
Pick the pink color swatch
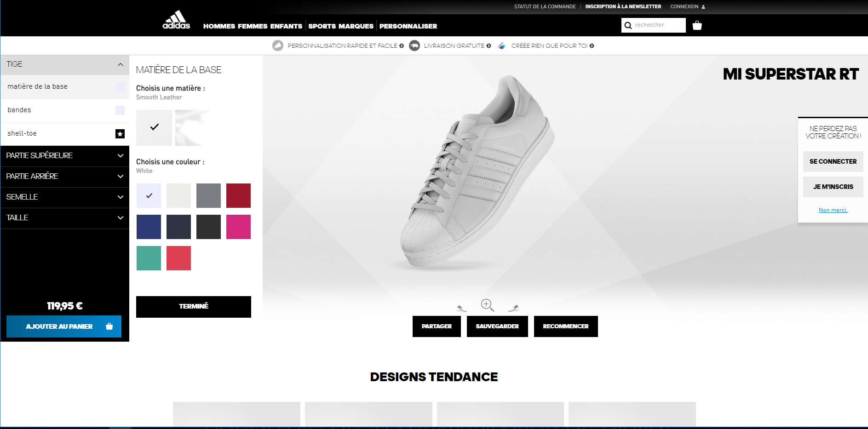click(238, 227)
